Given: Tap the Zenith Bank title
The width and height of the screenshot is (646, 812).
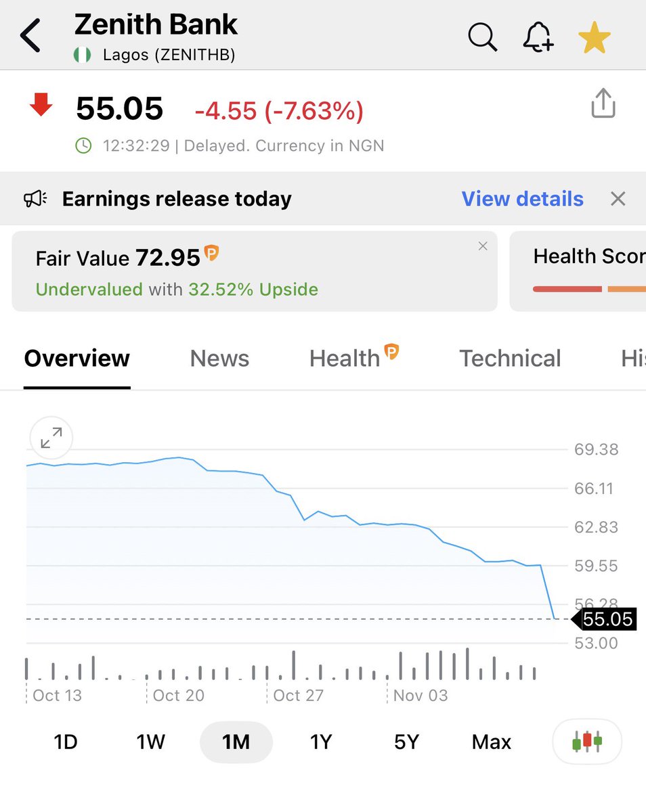Looking at the screenshot, I should [x=156, y=25].
